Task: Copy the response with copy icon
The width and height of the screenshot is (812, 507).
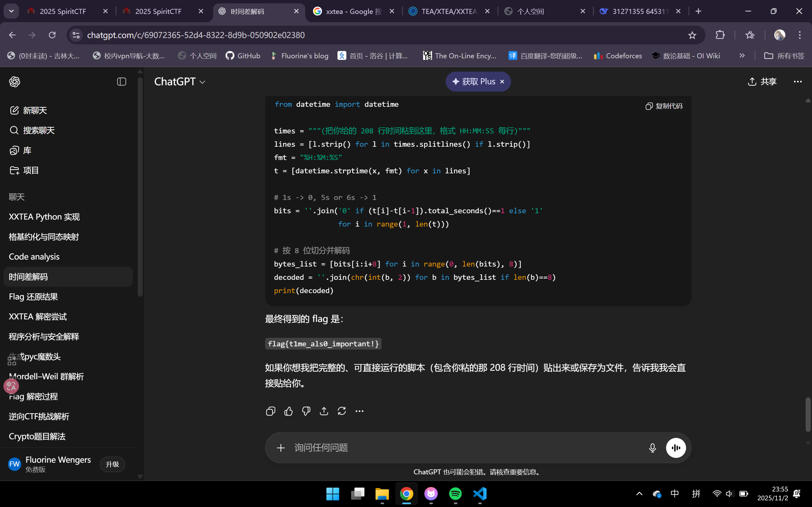Action: (271, 411)
